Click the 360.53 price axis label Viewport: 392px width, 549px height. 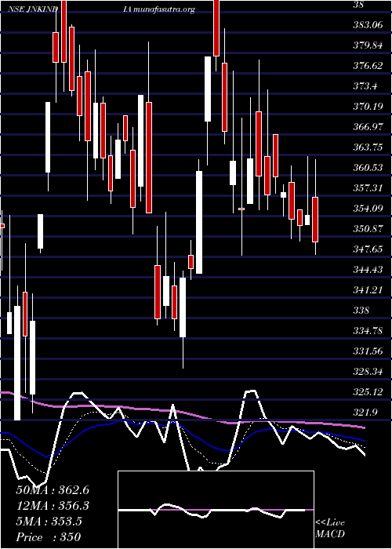[368, 167]
